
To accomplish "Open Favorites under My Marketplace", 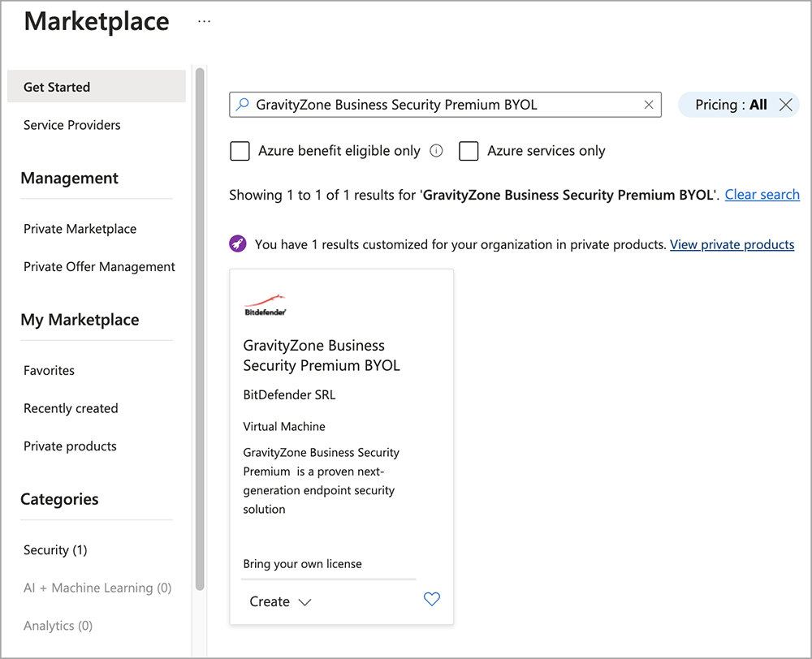I will pyautogui.click(x=49, y=370).
